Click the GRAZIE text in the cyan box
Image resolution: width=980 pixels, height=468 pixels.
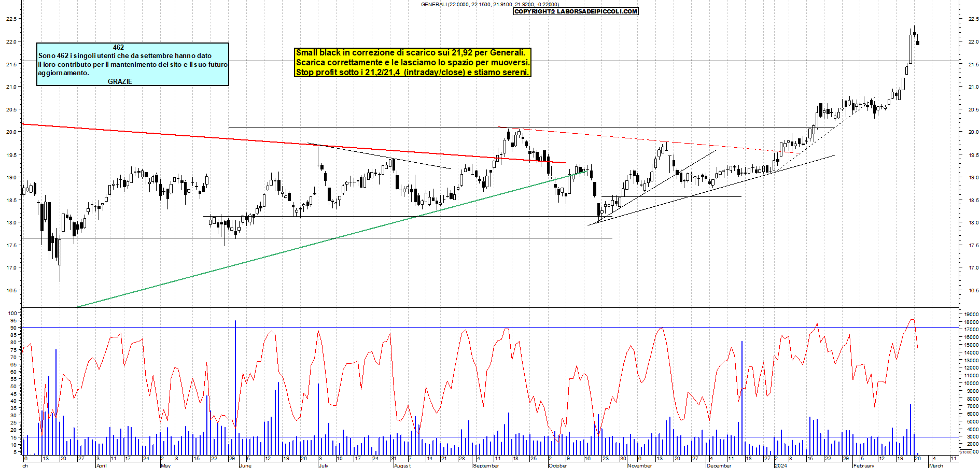pos(120,81)
